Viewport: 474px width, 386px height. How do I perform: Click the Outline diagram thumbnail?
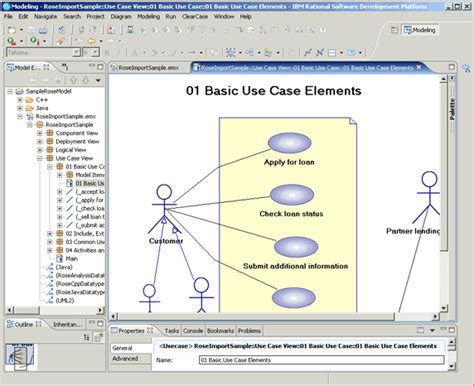tap(21, 357)
